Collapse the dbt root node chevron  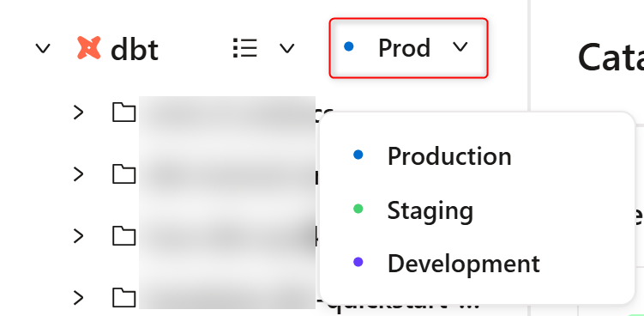[x=43, y=49]
